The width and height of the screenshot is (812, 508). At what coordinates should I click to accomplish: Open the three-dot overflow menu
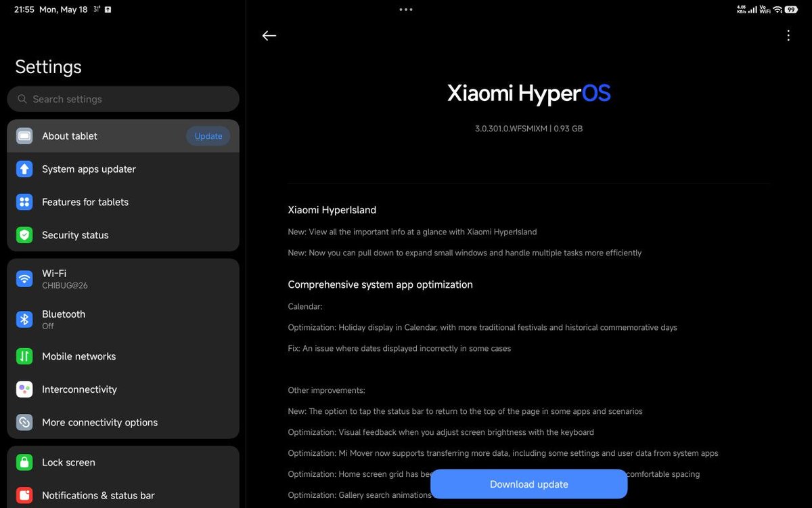pyautogui.click(x=788, y=36)
